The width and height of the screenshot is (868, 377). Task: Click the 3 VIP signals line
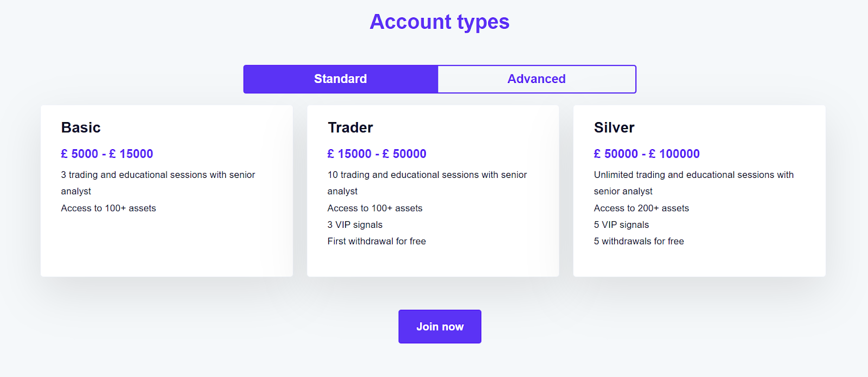tap(355, 225)
